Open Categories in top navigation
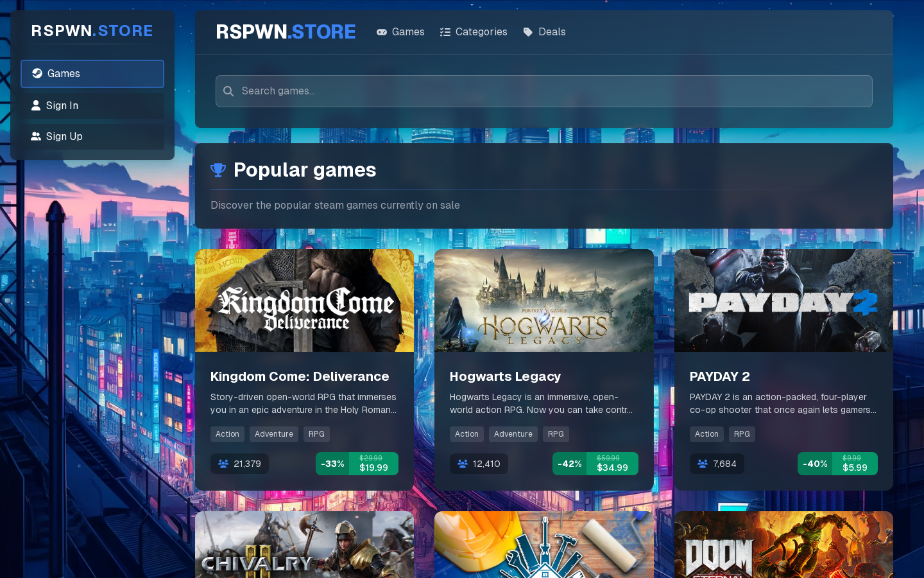Screen dimensions: 924x578 click(474, 32)
